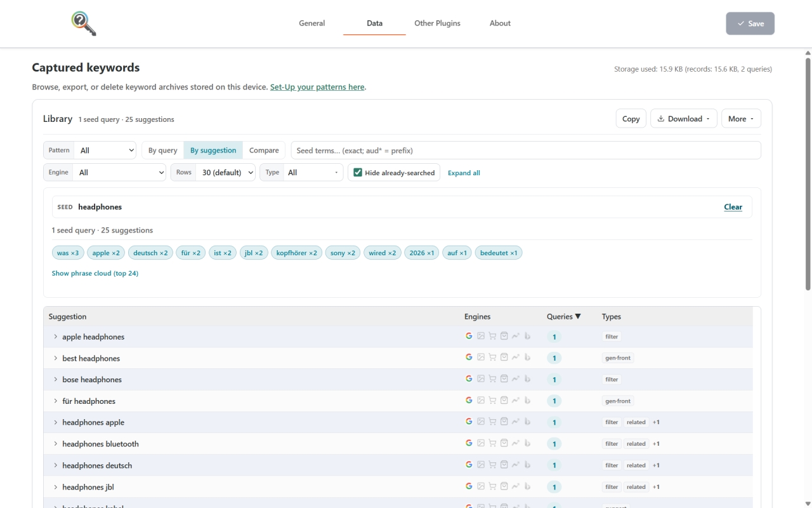
Task: Click trends icon in bose headphones row
Action: click(x=516, y=379)
